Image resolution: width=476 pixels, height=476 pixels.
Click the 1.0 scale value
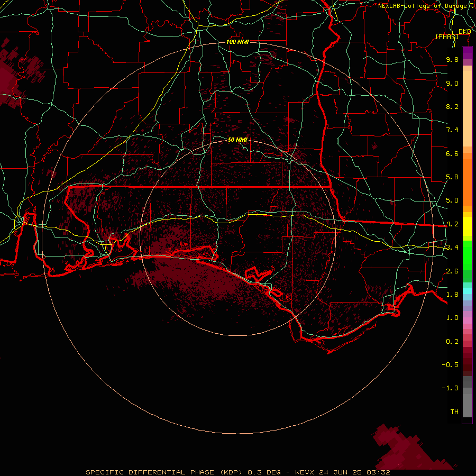tap(452, 318)
